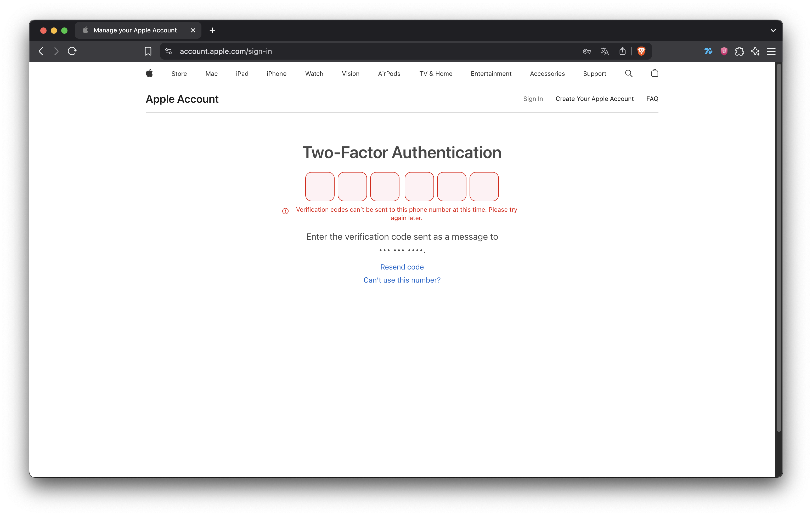
Task: Open a new tab with plus button
Action: (212, 30)
